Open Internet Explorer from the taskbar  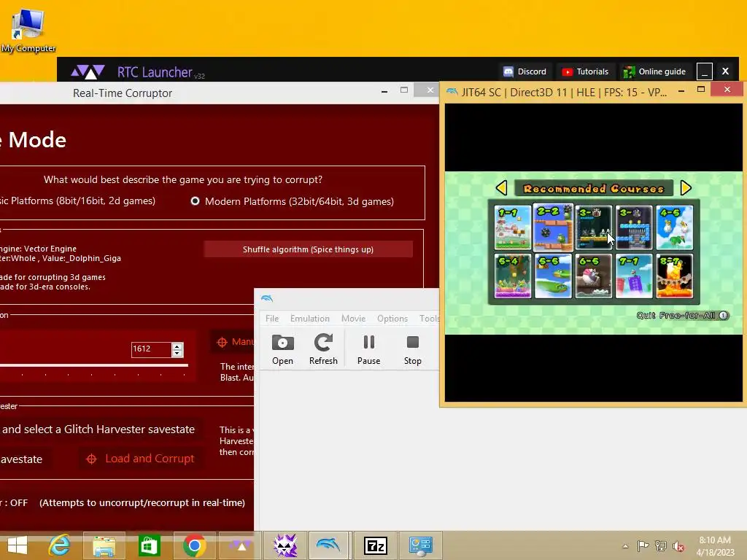60,545
